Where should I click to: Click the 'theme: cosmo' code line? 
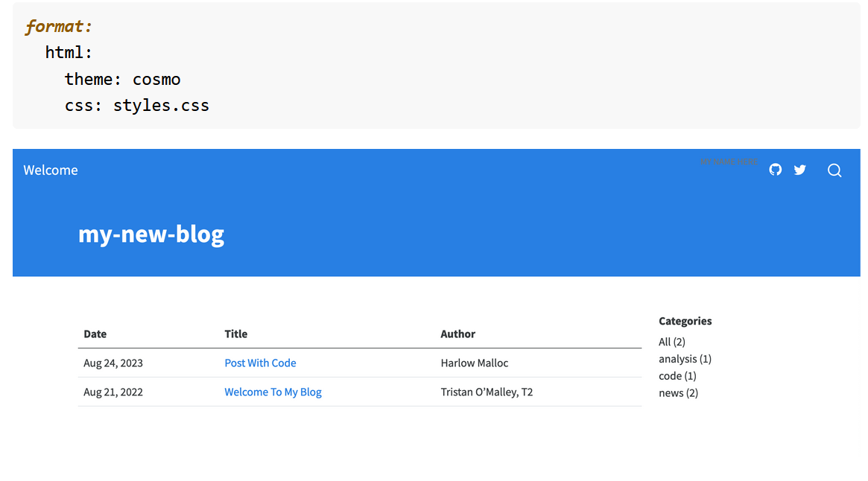[122, 80]
